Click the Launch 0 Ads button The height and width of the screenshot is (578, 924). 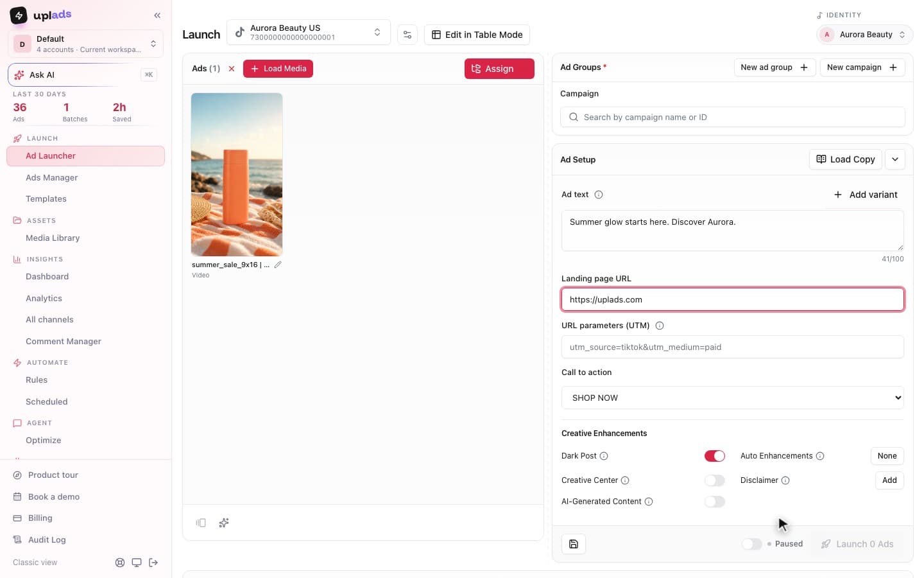click(x=857, y=544)
